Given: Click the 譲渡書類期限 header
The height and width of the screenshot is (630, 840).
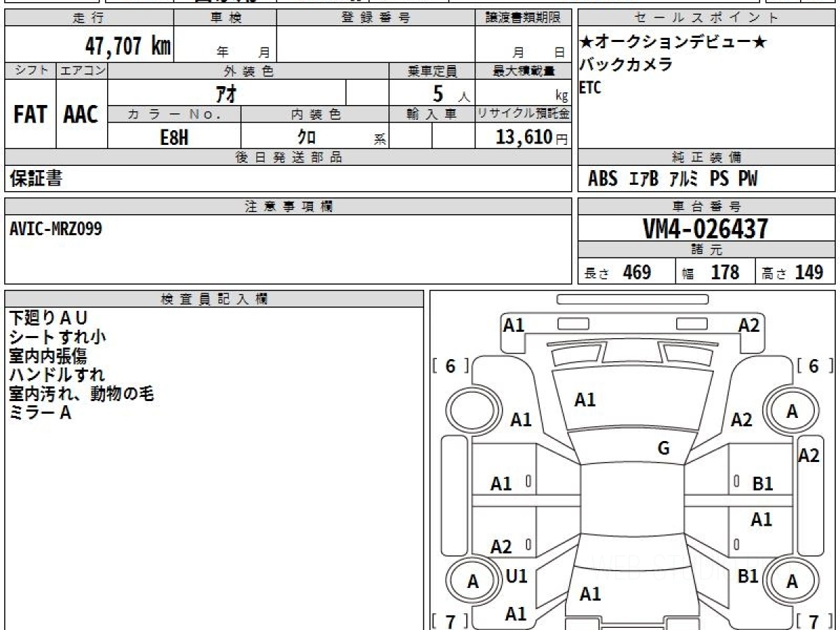Looking at the screenshot, I should tap(524, 18).
